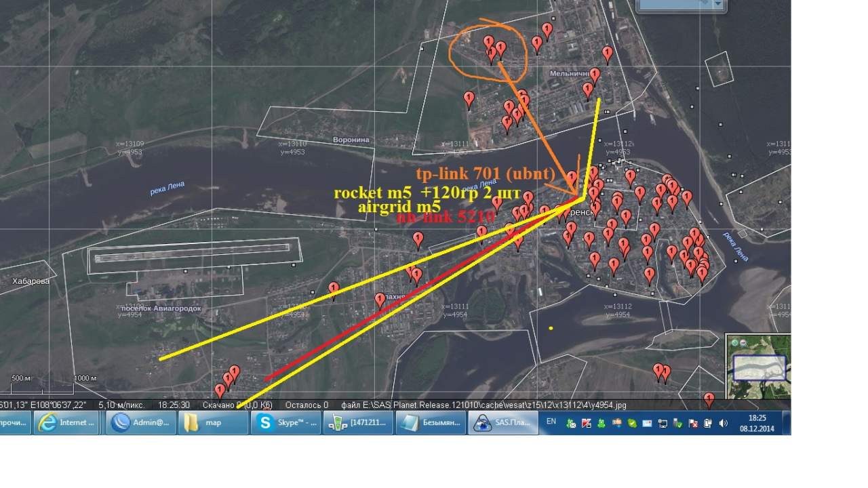Open the clock showing 18:25 08.12.2014
Viewport: 868px width, 488px height.
coord(757,423)
